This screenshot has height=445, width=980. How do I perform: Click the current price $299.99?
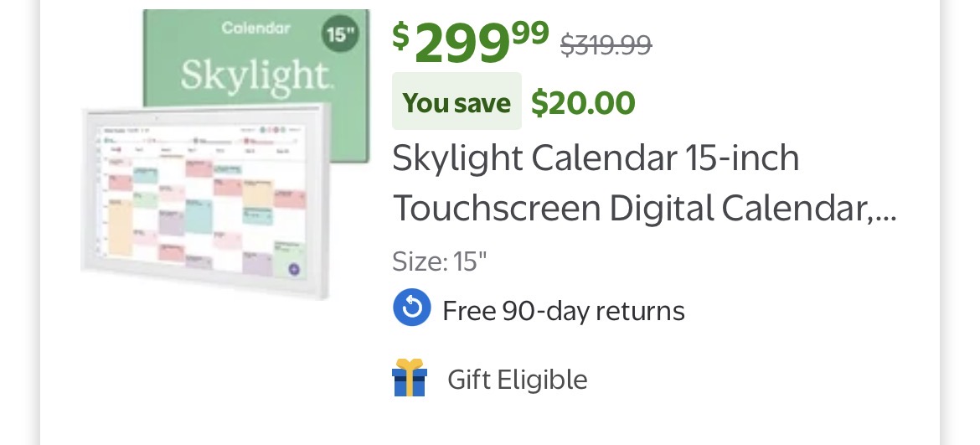point(471,40)
